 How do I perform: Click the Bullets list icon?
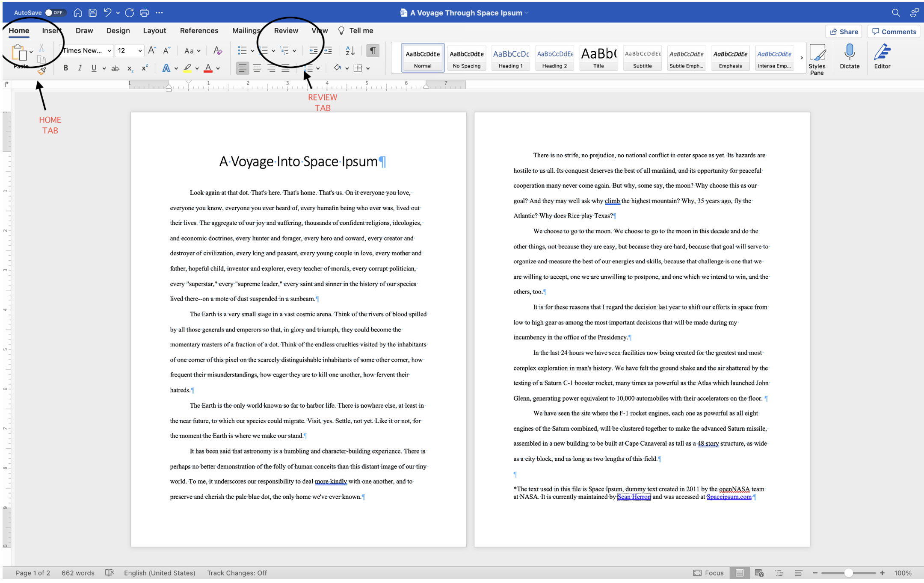(x=243, y=50)
